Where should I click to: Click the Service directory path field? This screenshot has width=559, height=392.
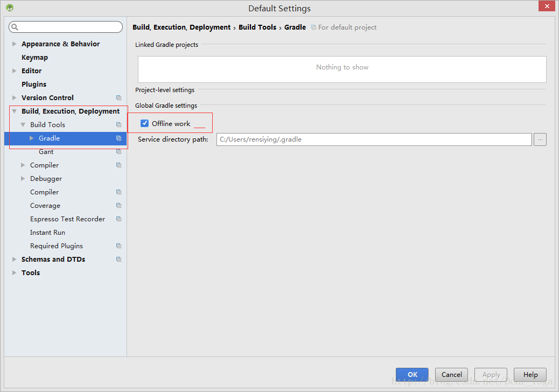[374, 139]
